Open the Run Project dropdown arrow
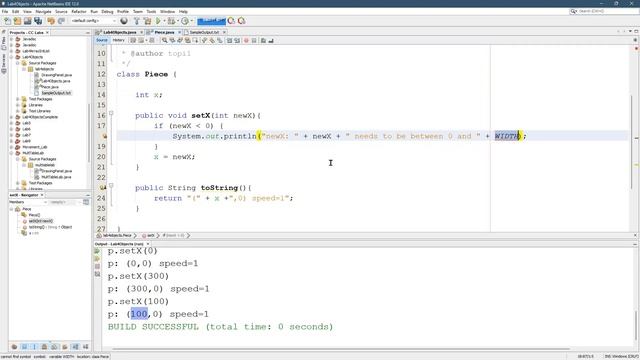The width and height of the screenshot is (640, 360). pos(164,21)
